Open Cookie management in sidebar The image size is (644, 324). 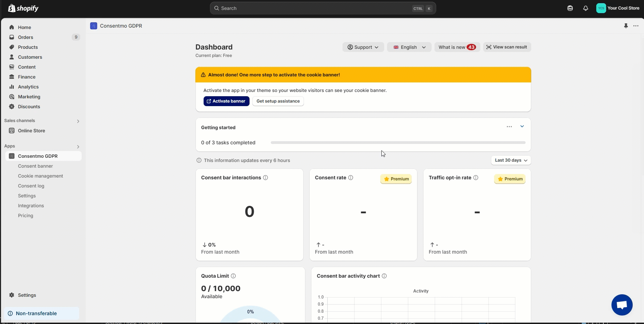(41, 176)
